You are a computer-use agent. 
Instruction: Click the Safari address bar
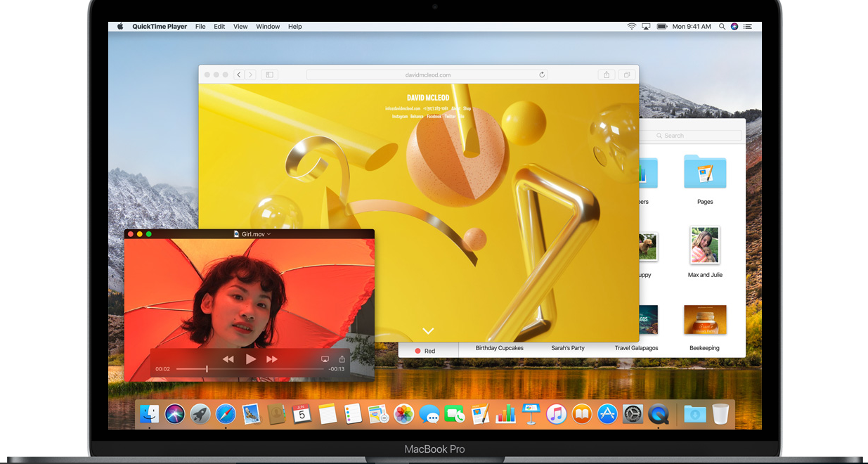(x=427, y=75)
